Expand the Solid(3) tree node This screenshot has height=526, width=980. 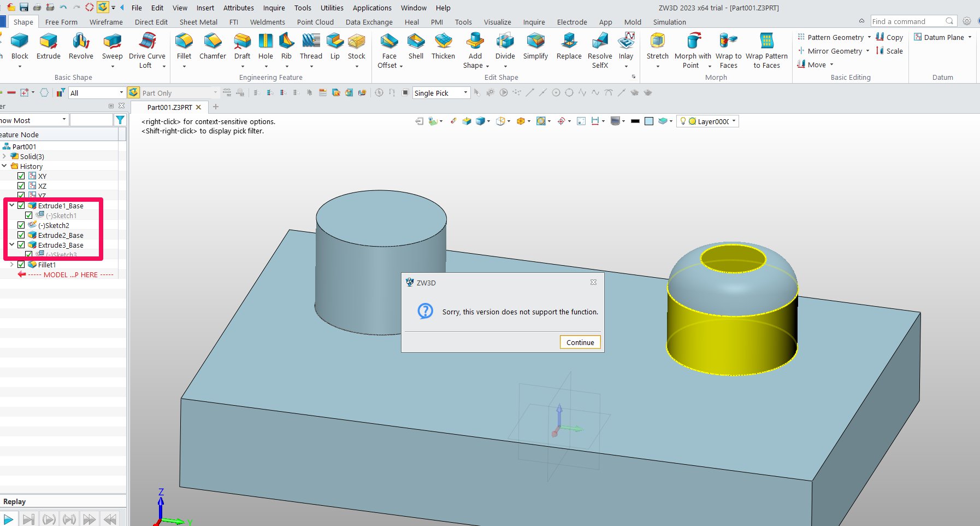pyautogui.click(x=4, y=156)
